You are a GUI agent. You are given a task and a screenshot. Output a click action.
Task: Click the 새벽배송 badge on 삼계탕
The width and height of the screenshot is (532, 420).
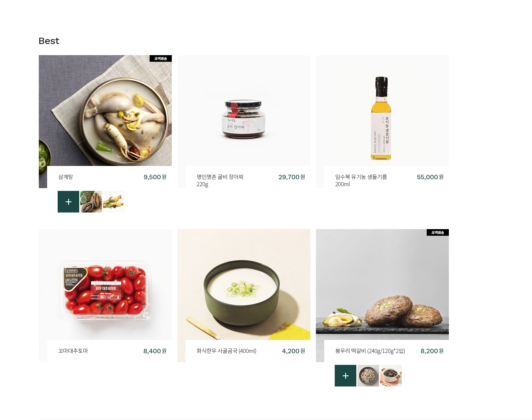pyautogui.click(x=161, y=58)
